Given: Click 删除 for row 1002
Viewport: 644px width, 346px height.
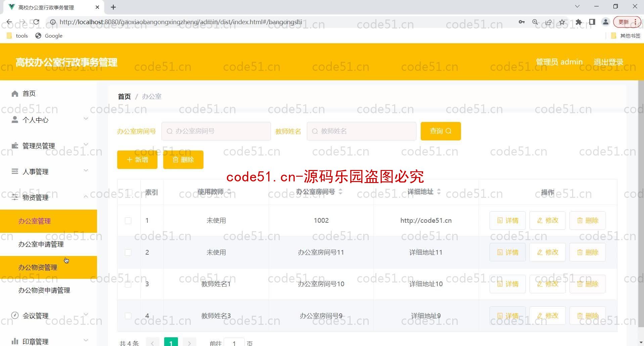Looking at the screenshot, I should [x=588, y=220].
